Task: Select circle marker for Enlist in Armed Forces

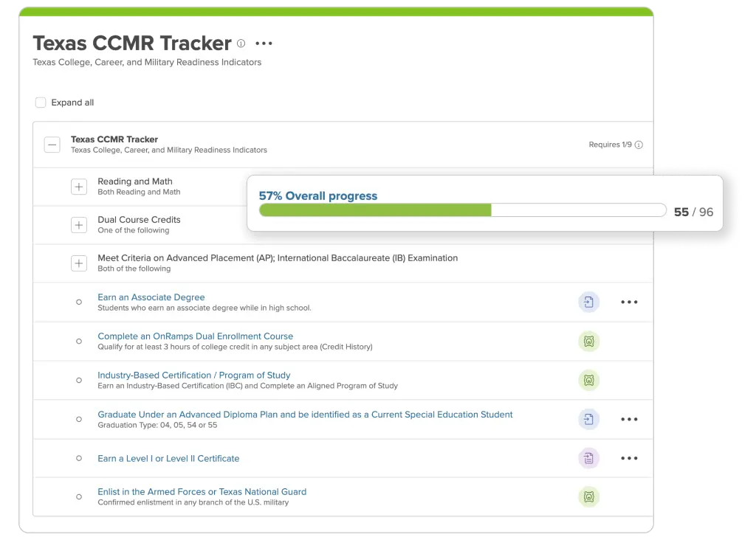Action: click(79, 496)
